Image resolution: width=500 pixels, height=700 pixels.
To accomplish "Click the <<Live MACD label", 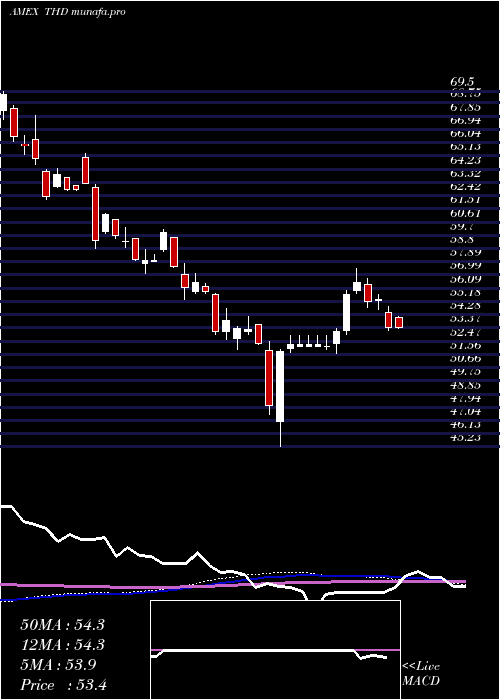I will [421, 674].
